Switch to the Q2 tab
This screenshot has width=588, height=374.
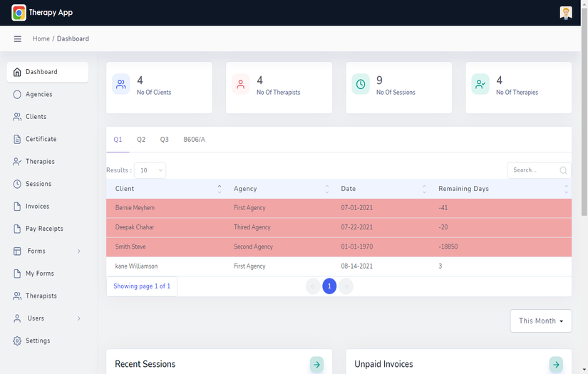point(141,140)
